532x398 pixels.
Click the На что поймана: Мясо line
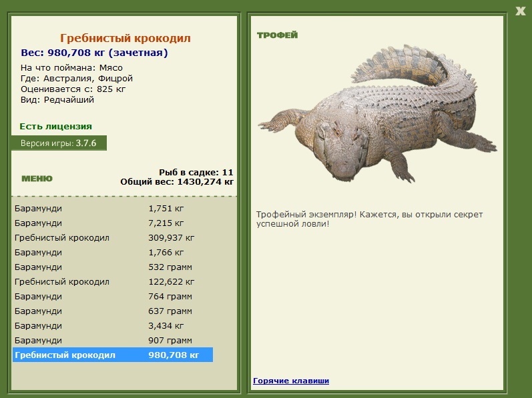click(71, 68)
